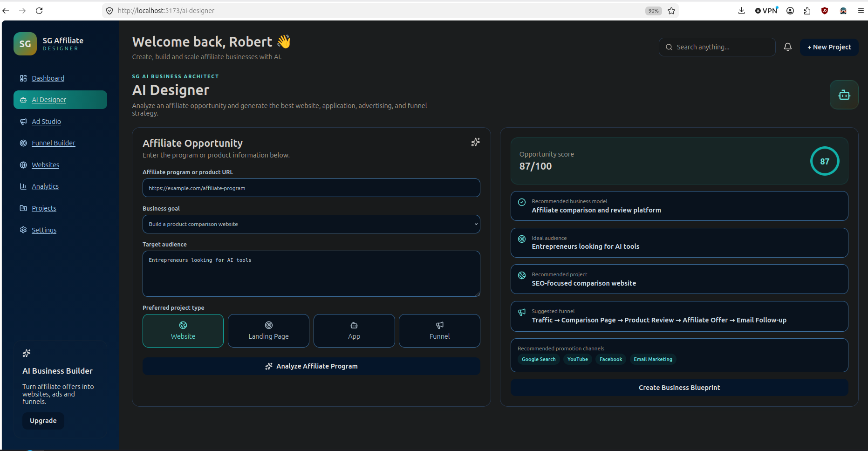Select the AI Designer sidebar item
Screen dimensions: 868x451
[x=60, y=100]
